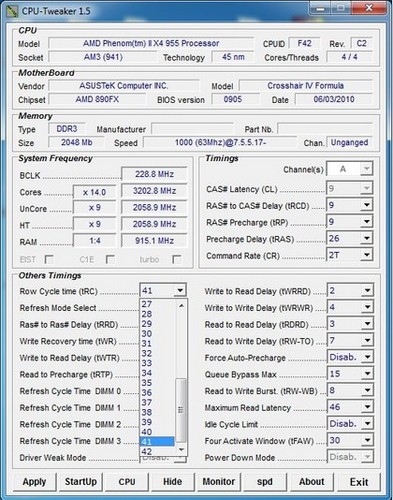Toggle the C1E checkbox
The height and width of the screenshot is (500, 393).
[110, 259]
